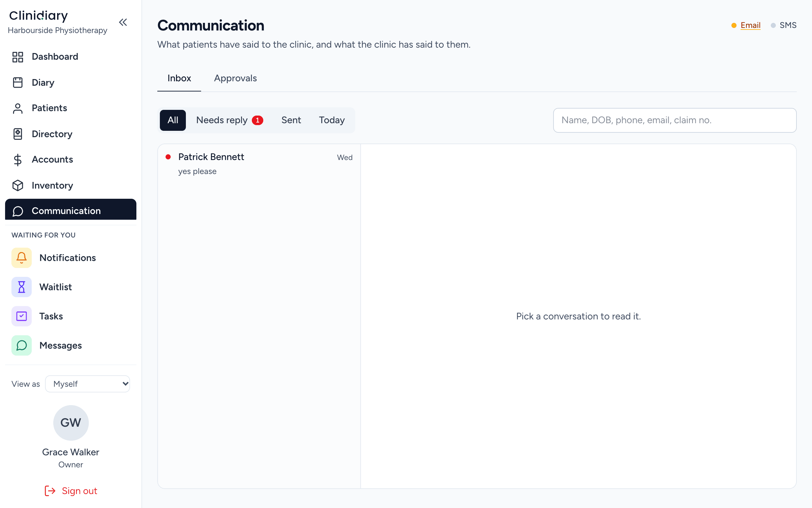Screen dimensions: 812x508
Task: Open the Patients list
Action: point(70,108)
